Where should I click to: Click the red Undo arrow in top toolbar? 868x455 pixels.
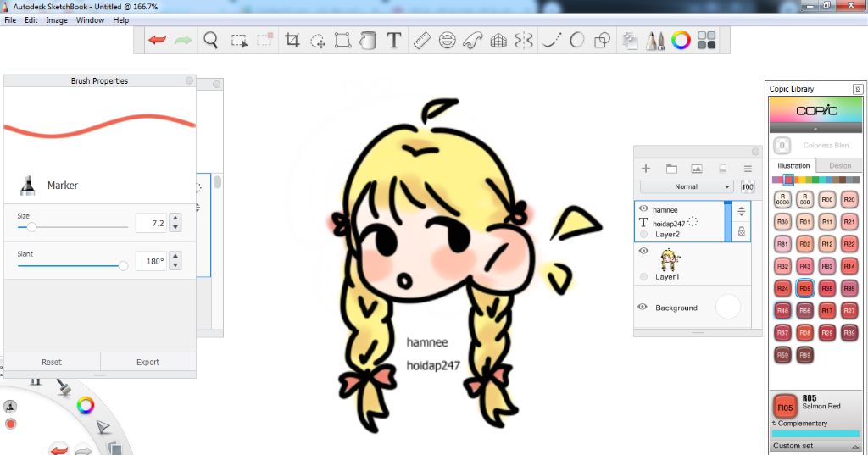click(157, 40)
